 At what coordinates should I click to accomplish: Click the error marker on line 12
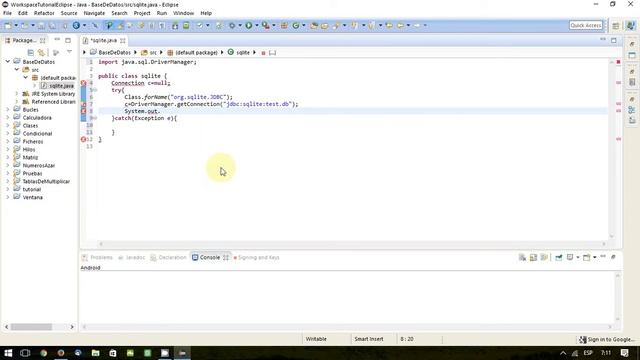tap(84, 139)
